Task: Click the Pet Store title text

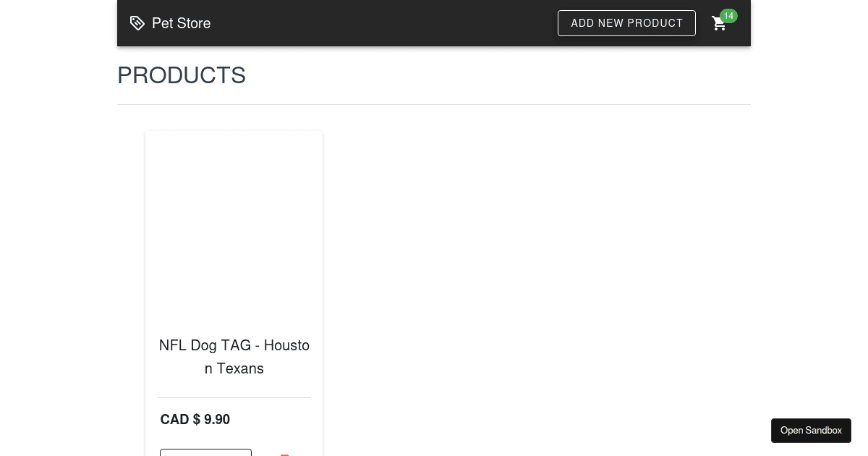Action: 181,23
